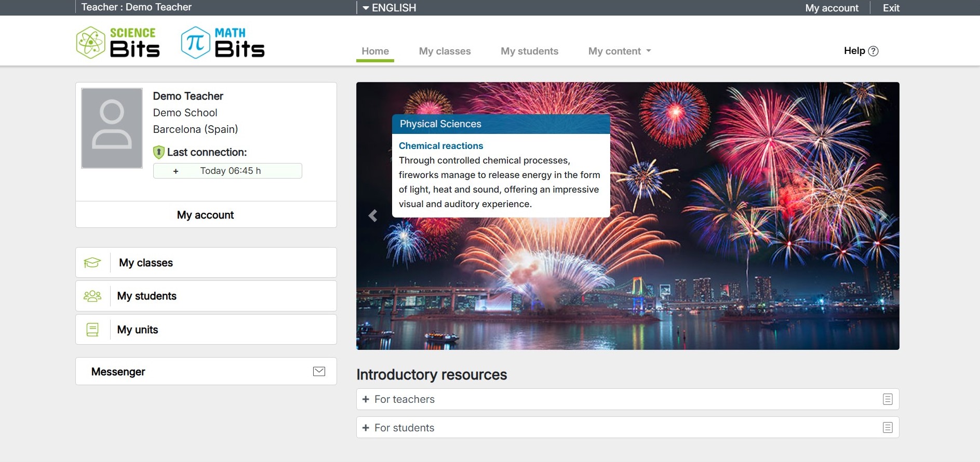Click the Science Bits logo
This screenshot has width=980, height=462.
pos(118,43)
